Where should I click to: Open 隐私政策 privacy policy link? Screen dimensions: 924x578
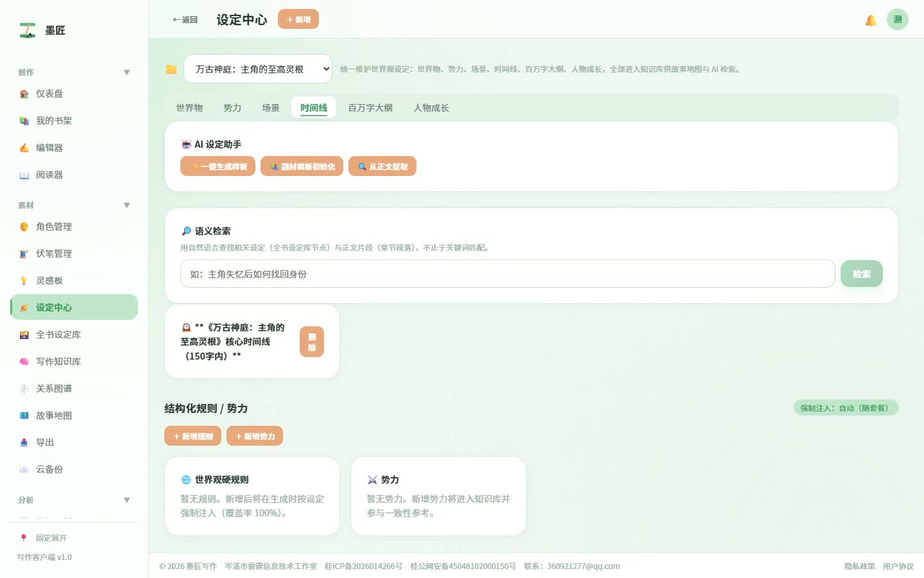coord(860,566)
